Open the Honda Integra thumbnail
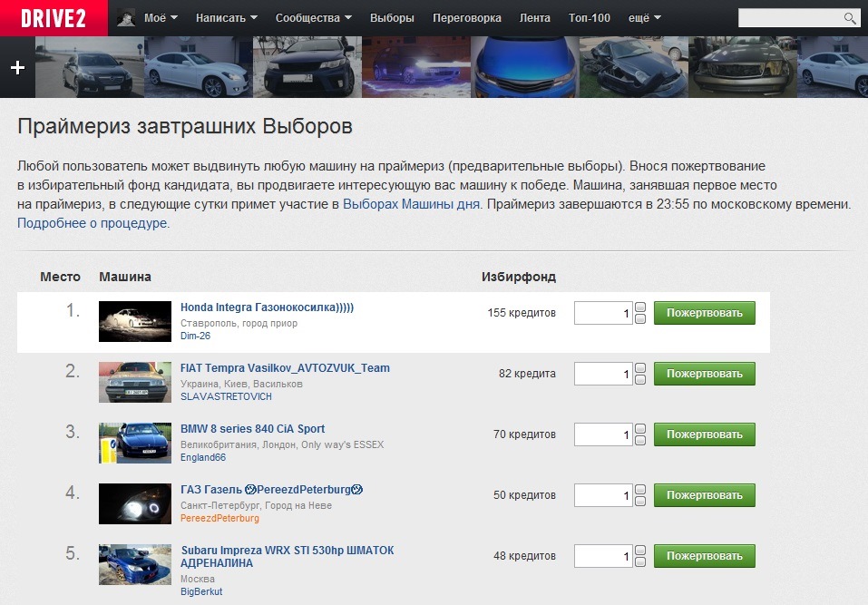The width and height of the screenshot is (868, 605). 135,321
